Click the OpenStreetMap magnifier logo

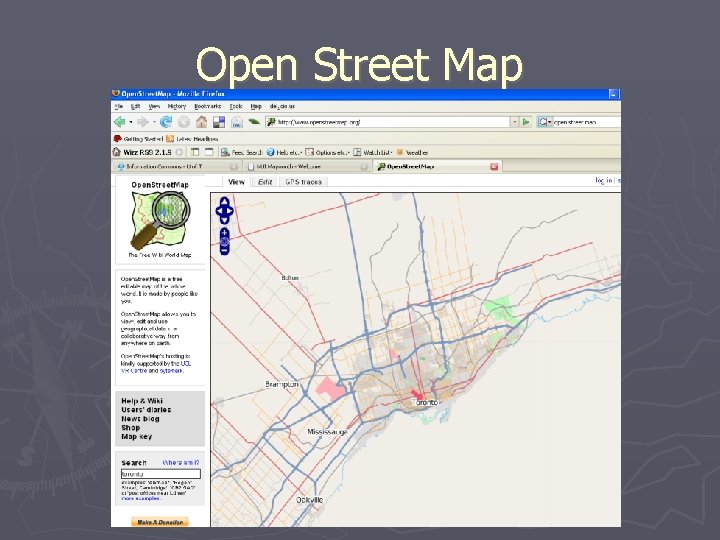click(x=160, y=220)
